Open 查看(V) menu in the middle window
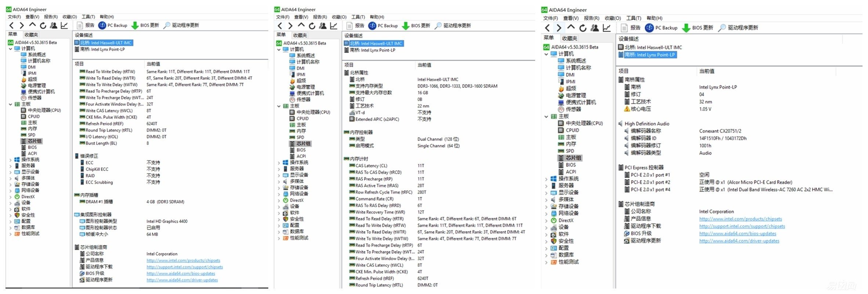Image resolution: width=868 pixels, height=294 pixels. tap(301, 17)
